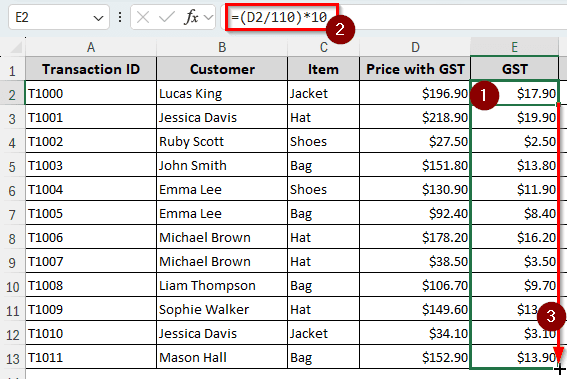Select cell containing T1005
Viewport: 567px width, 379px height.
click(x=91, y=213)
